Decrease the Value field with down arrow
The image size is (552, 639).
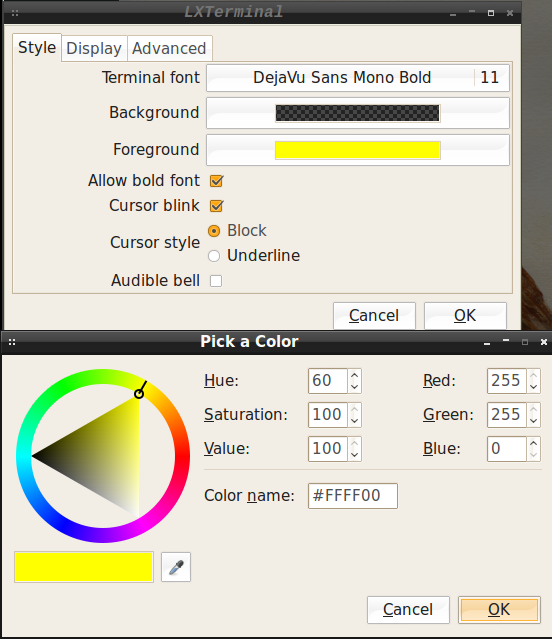[354, 454]
